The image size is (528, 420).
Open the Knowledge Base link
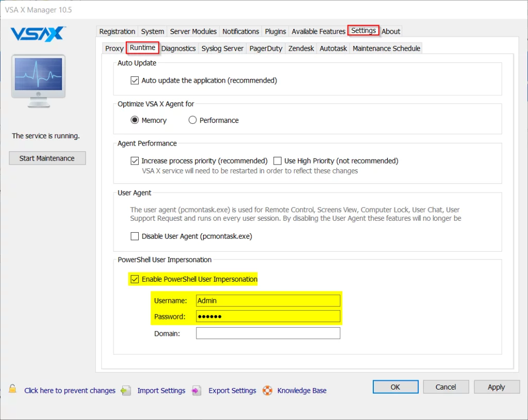[302, 391]
